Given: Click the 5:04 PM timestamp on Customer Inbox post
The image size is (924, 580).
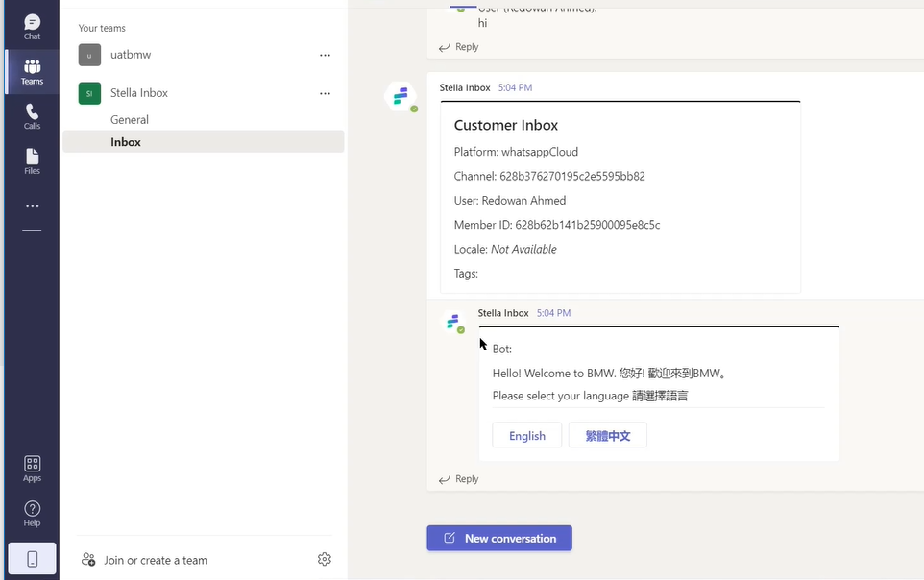Looking at the screenshot, I should [515, 87].
